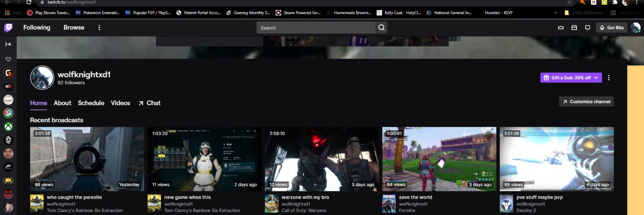Submit search with the magnifier button
The image size is (644, 215).
[x=381, y=28]
